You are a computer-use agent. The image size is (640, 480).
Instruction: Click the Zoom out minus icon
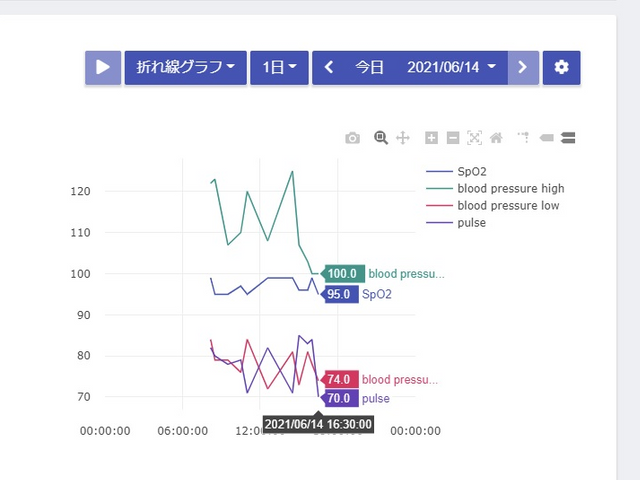pos(452,138)
